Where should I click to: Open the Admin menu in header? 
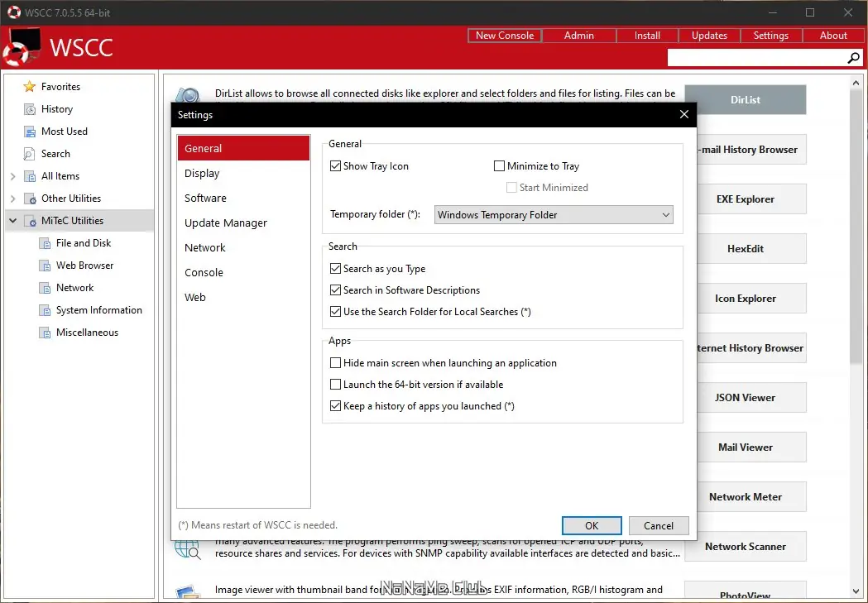click(x=579, y=36)
